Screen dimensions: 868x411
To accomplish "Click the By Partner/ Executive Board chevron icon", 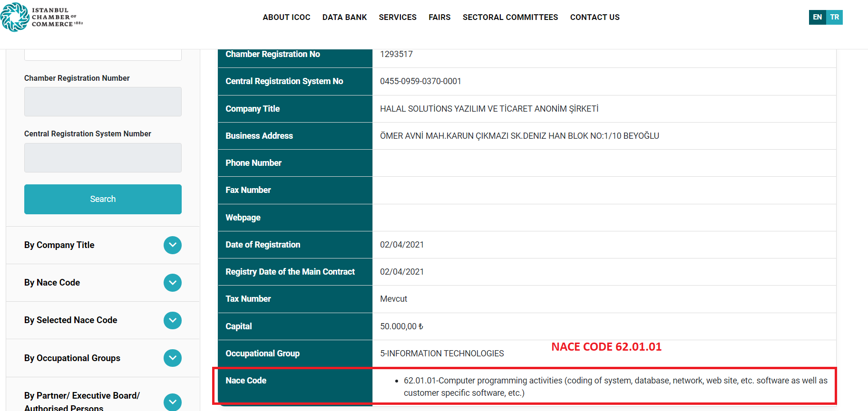I will (173, 402).
